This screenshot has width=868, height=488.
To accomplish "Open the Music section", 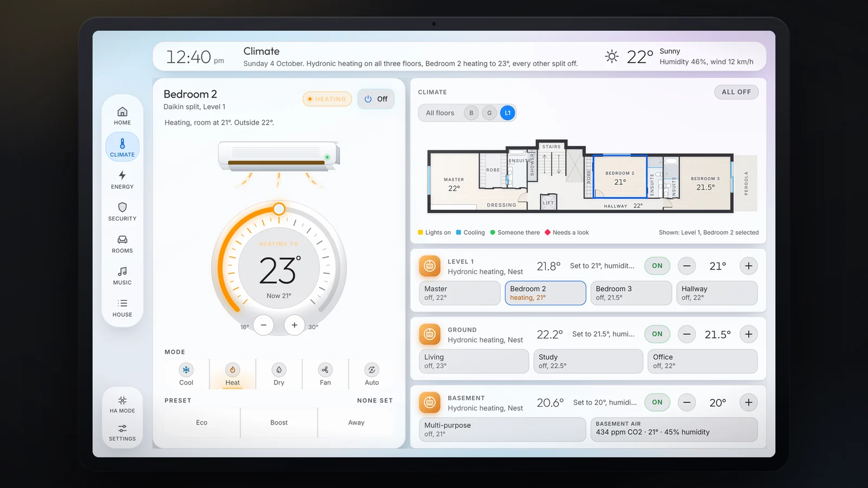I will 122,275.
